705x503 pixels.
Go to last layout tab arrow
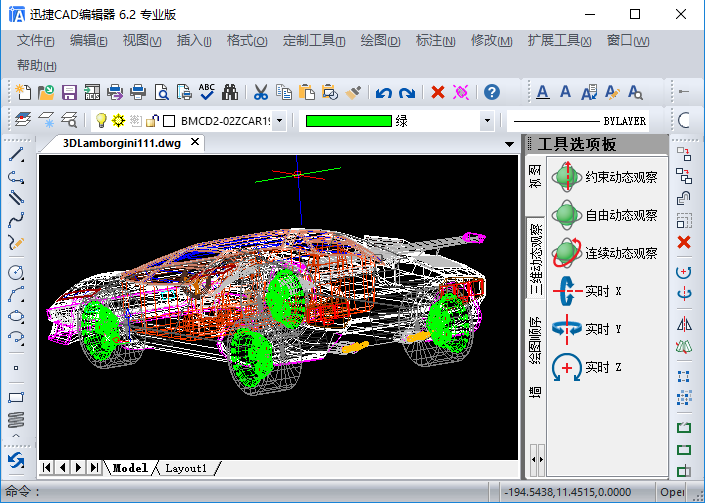pyautogui.click(x=94, y=468)
